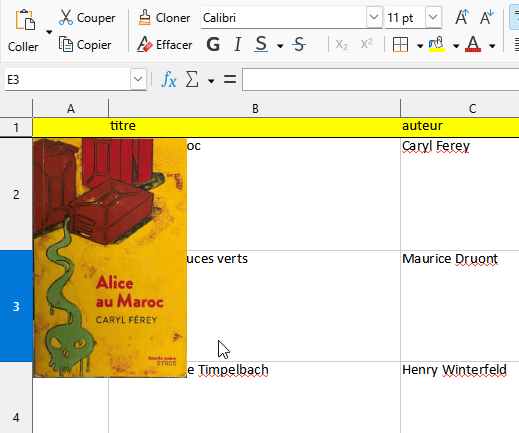Image resolution: width=519 pixels, height=433 pixels.
Task: Open the borders dropdown arrow
Action: [x=420, y=46]
